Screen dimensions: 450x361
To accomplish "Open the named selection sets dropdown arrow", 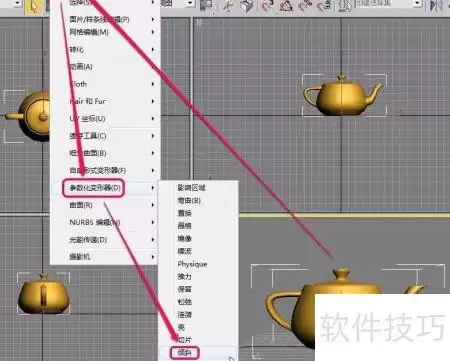I will point(417,3).
